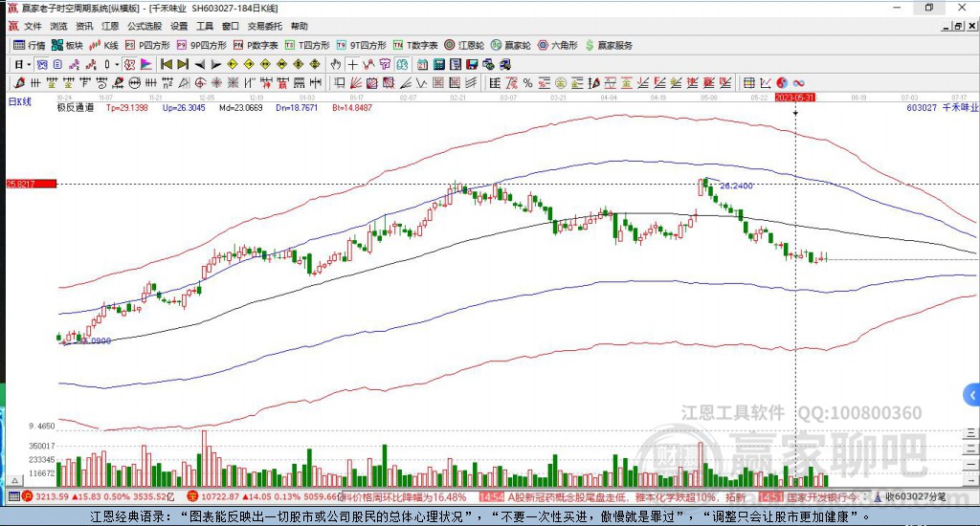Viewport: 980px width, 526px height.
Task: Open the 资讯 menu
Action: coord(84,26)
